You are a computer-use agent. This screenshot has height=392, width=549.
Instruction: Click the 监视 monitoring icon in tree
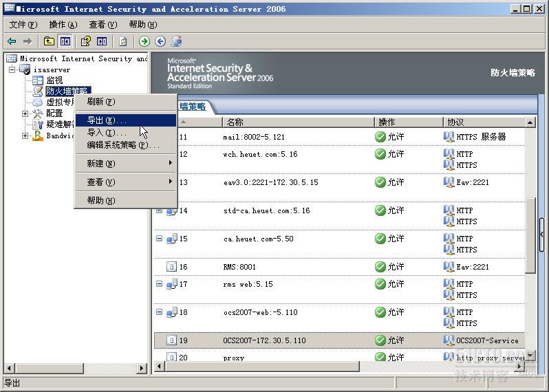click(x=37, y=80)
